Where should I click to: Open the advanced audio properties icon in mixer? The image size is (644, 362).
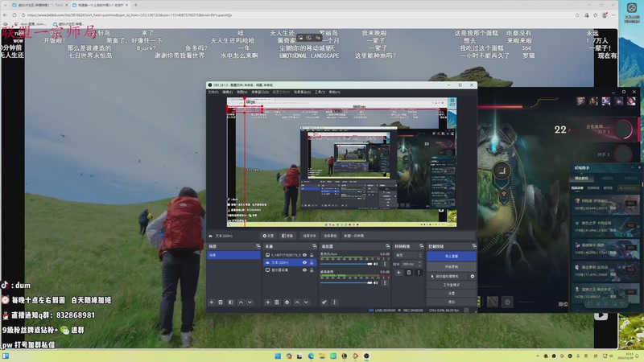point(324,302)
